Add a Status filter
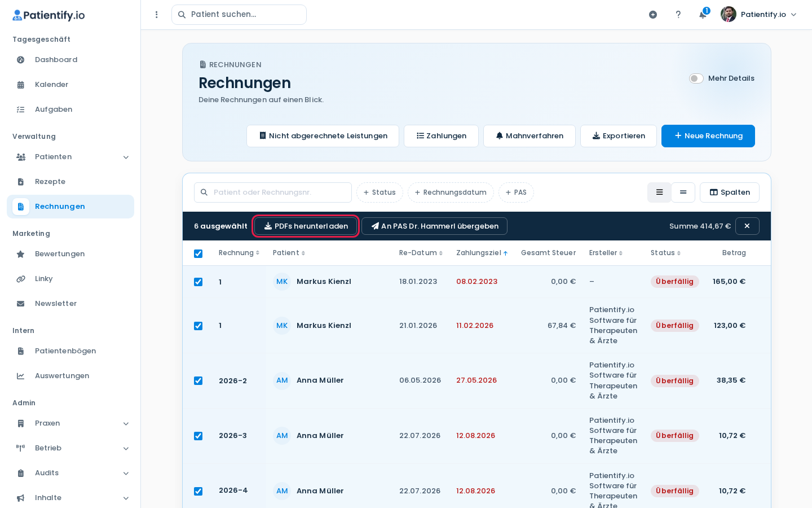This screenshot has height=508, width=812. (379, 192)
